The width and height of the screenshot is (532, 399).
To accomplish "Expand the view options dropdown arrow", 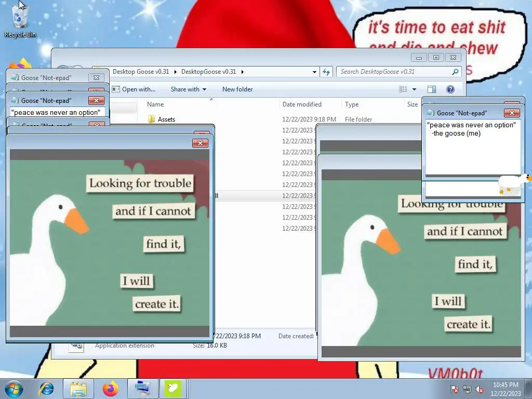I will click(414, 89).
